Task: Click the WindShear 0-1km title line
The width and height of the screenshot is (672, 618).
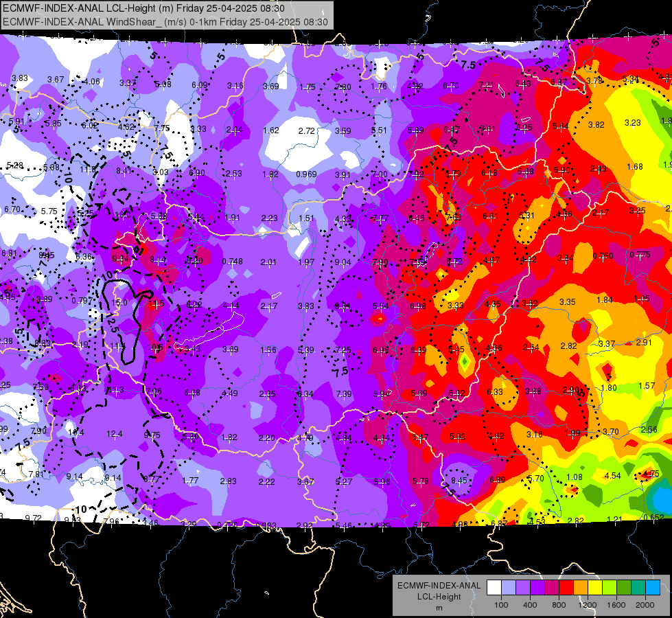Action: click(165, 22)
